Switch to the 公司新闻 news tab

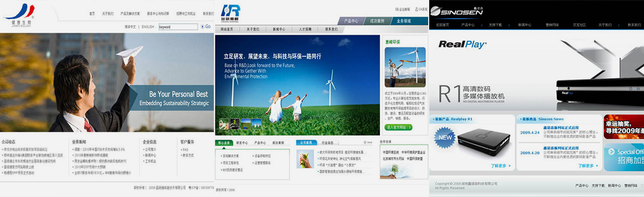(x=307, y=143)
